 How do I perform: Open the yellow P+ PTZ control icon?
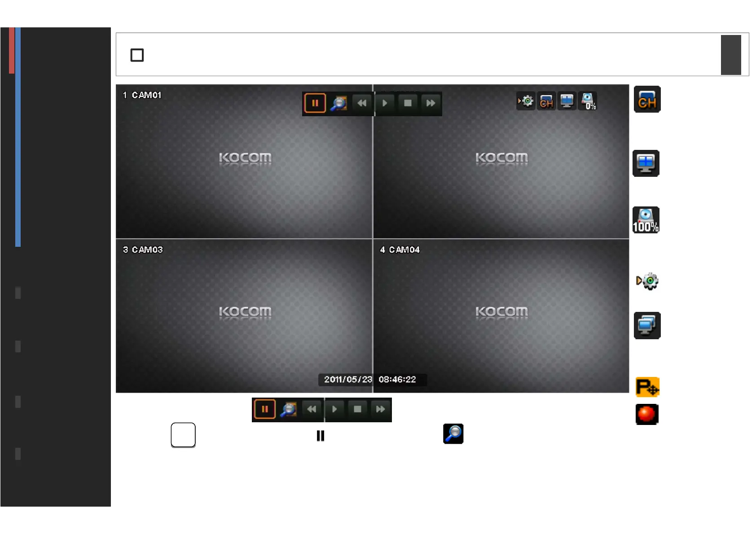click(x=647, y=387)
